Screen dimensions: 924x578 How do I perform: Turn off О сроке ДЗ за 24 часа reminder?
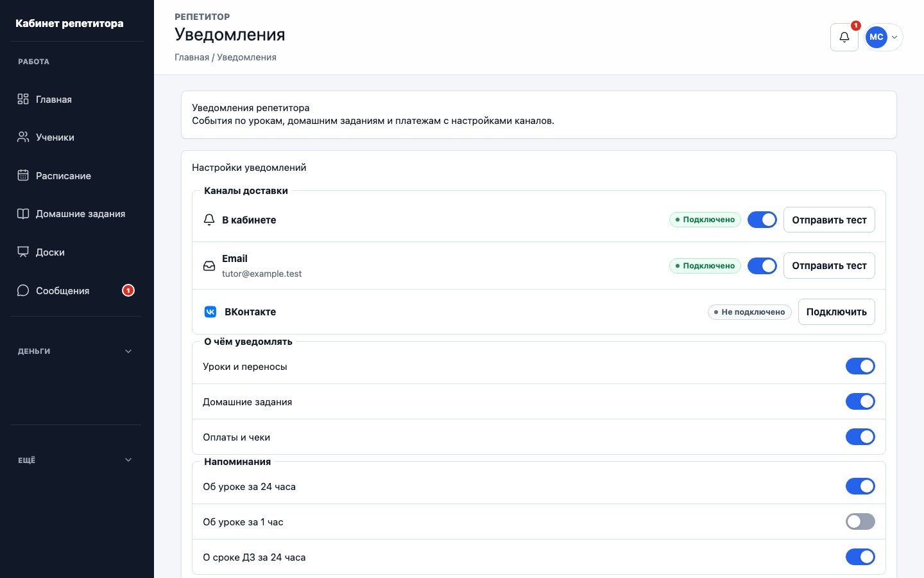(860, 557)
